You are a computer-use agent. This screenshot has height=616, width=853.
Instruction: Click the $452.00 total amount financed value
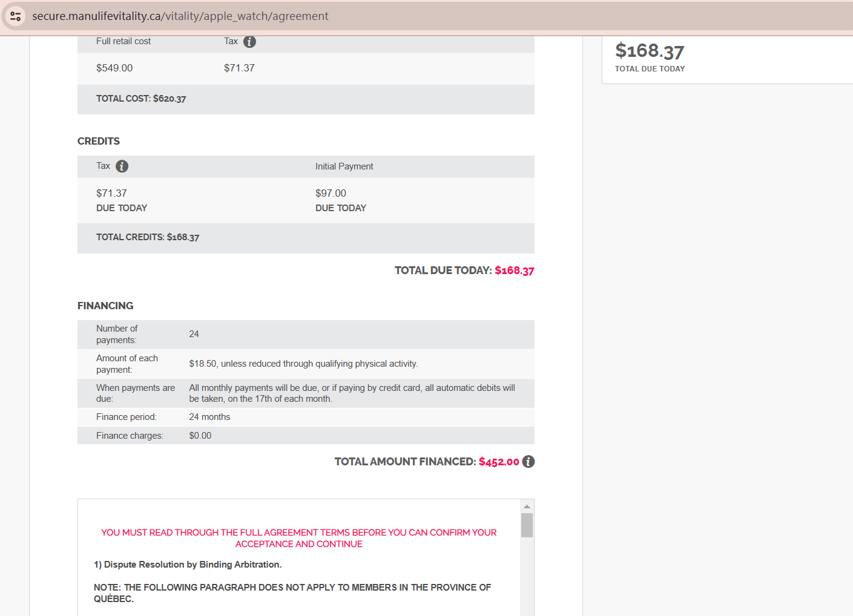pyautogui.click(x=499, y=462)
